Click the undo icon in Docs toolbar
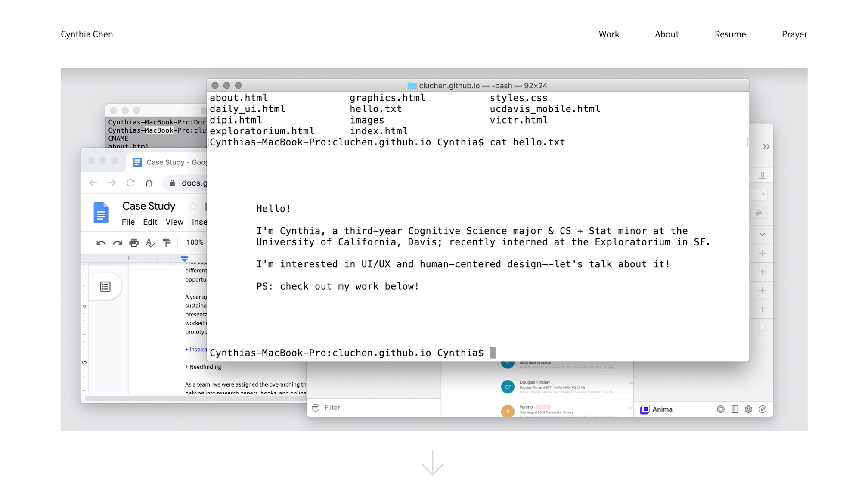868x489 pixels. click(101, 243)
